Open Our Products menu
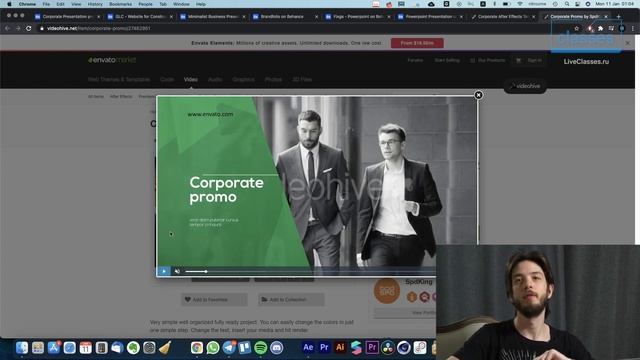 point(488,60)
